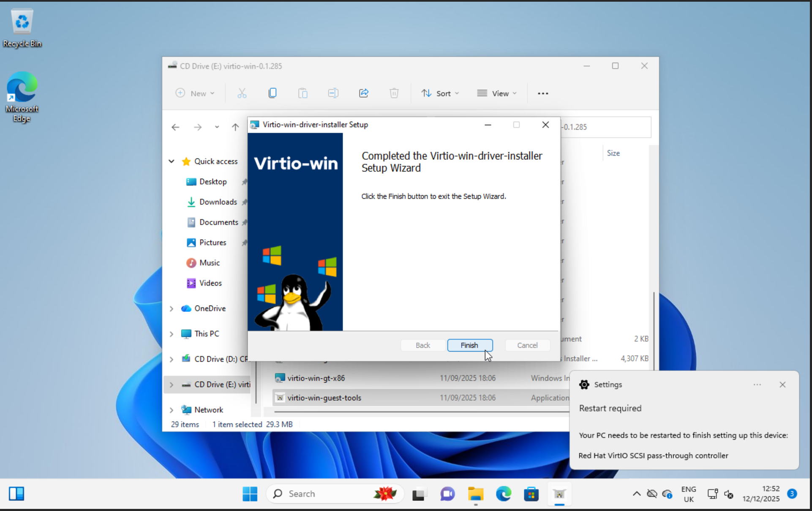This screenshot has width=812, height=511.
Task: Select the virtio-win-guest-tools file
Action: click(324, 398)
